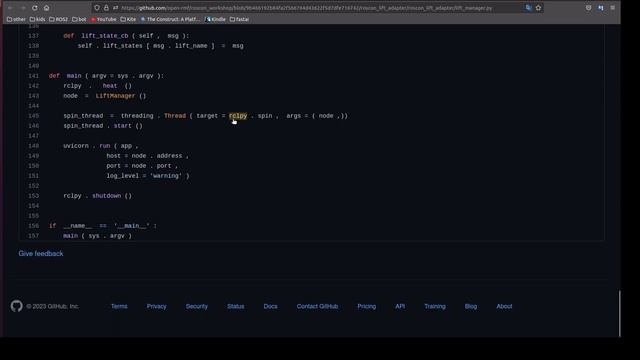Open the YouTube bookmark
The height and width of the screenshot is (360, 640).
[104, 19]
